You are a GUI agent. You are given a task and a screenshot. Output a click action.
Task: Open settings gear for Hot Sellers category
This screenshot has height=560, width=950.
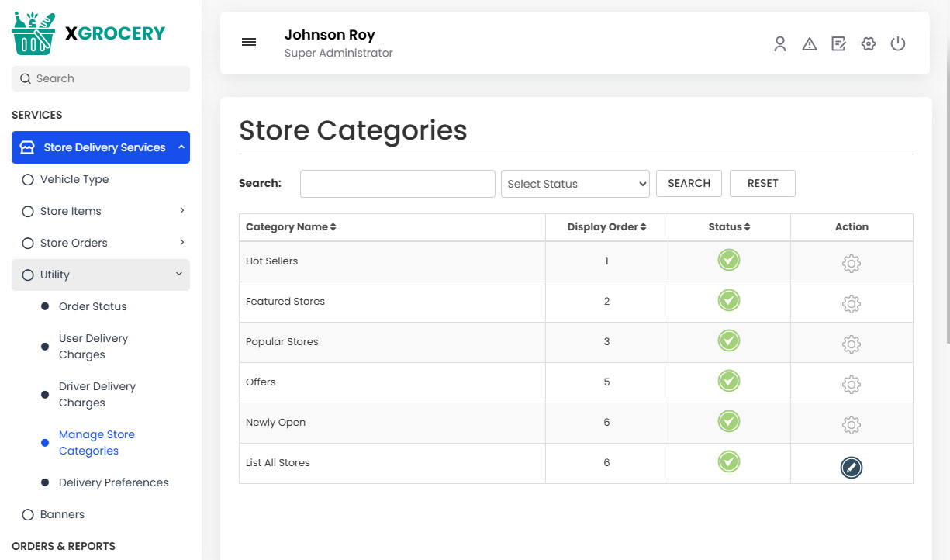pyautogui.click(x=851, y=263)
